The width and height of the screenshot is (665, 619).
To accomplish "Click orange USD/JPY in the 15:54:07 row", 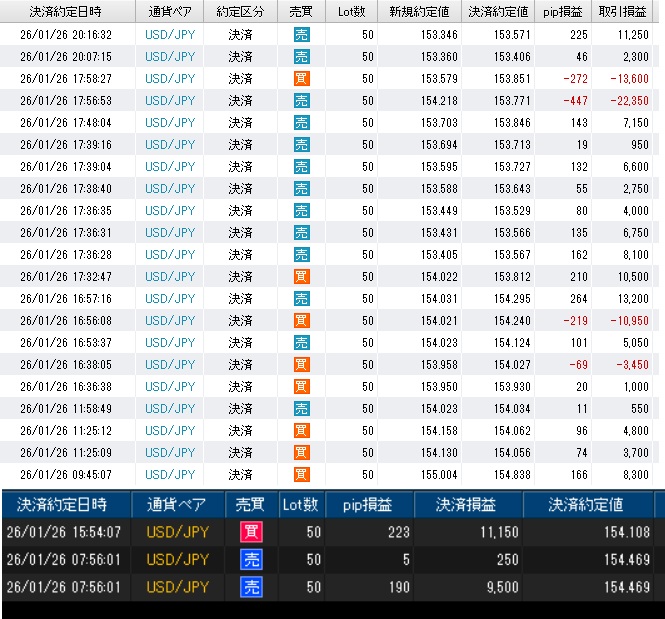I will [x=178, y=532].
